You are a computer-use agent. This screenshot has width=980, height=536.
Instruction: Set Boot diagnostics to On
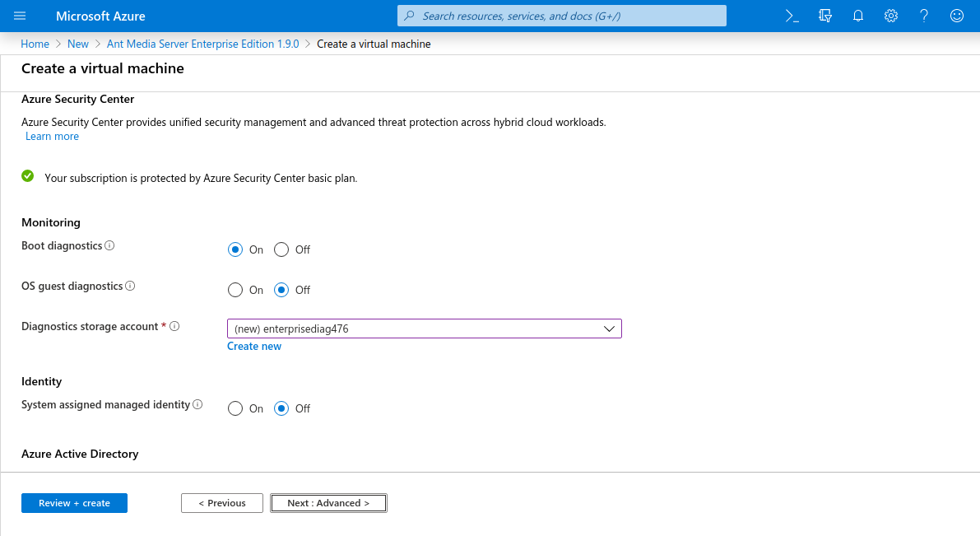click(235, 249)
